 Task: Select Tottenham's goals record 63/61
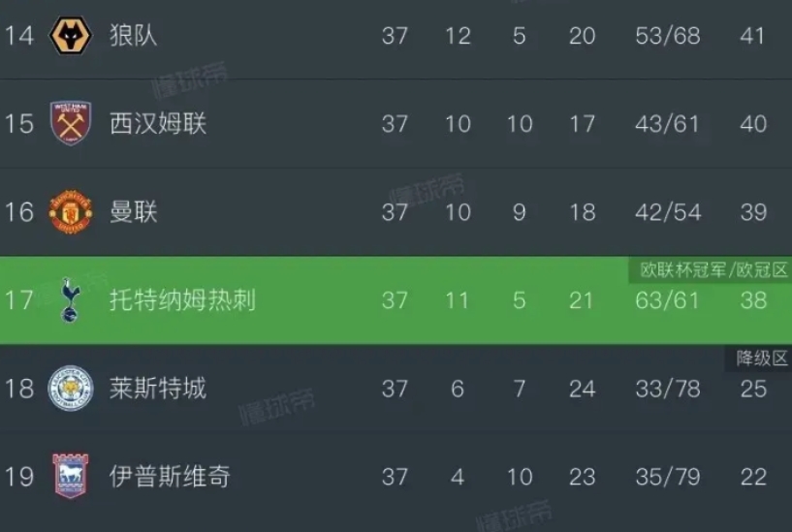(x=668, y=300)
